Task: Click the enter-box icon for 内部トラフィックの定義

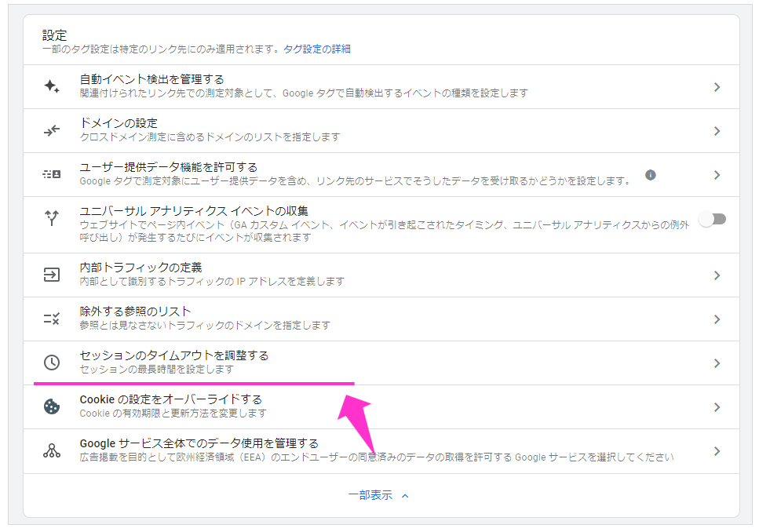Action: tap(52, 275)
